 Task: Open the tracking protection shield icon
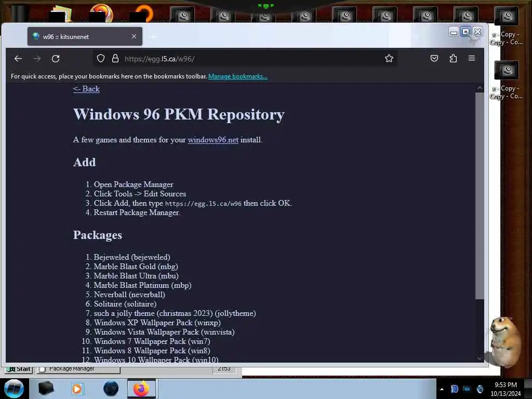point(100,59)
